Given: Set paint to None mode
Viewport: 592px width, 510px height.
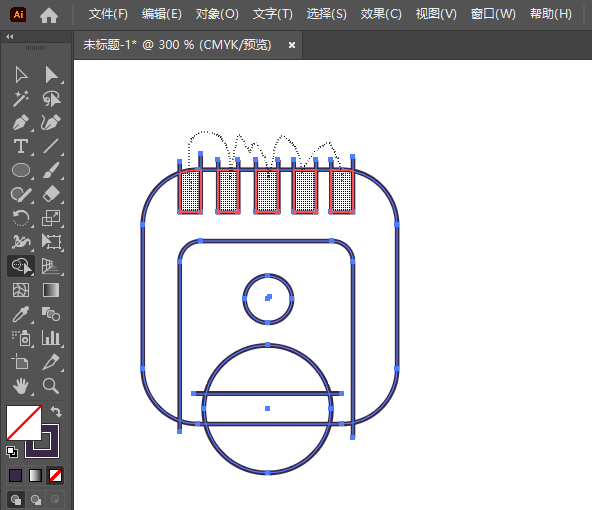Looking at the screenshot, I should coord(56,476).
